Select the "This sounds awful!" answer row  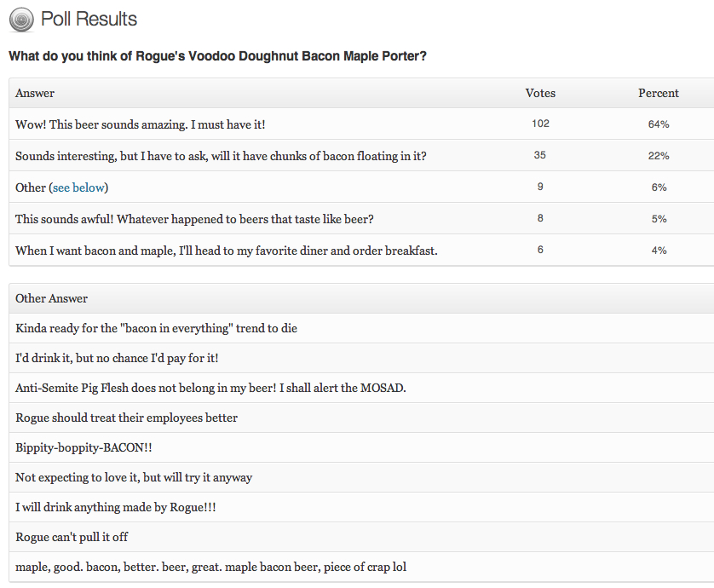click(x=194, y=219)
